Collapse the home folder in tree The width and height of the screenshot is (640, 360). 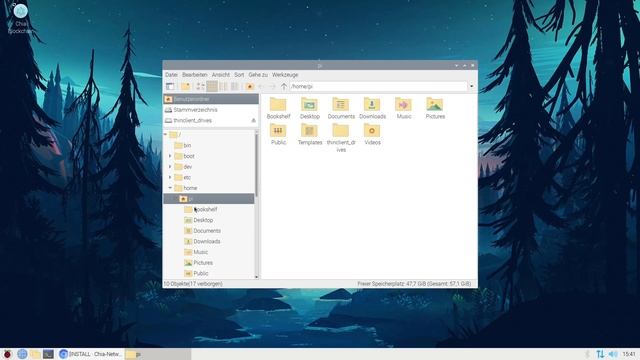[170, 188]
